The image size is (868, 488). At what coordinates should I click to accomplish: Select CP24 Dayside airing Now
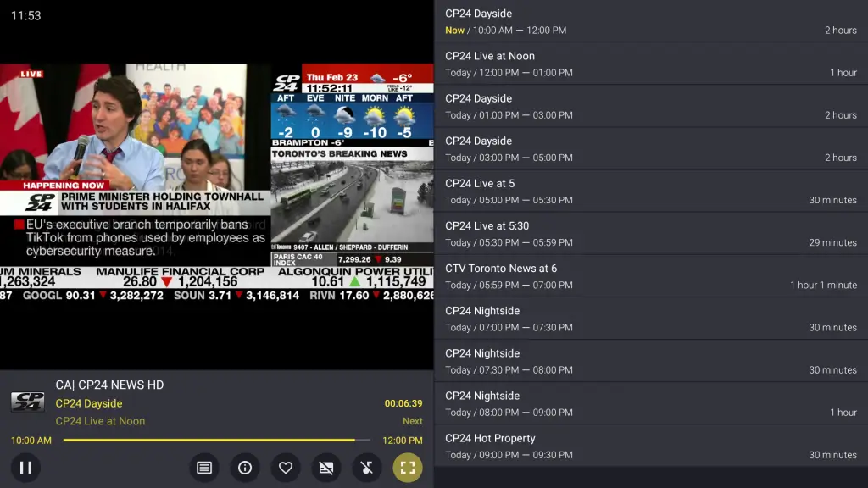651,21
